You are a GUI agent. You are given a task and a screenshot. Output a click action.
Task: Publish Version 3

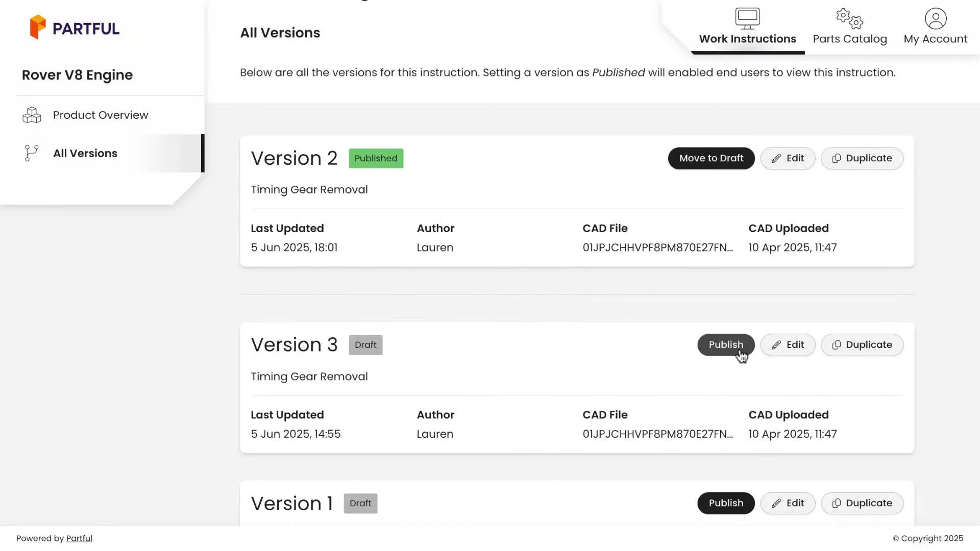click(x=725, y=345)
